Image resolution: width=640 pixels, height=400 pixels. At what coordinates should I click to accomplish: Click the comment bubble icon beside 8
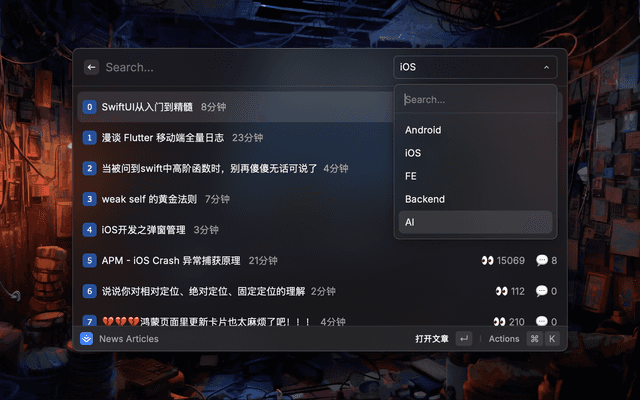[542, 260]
